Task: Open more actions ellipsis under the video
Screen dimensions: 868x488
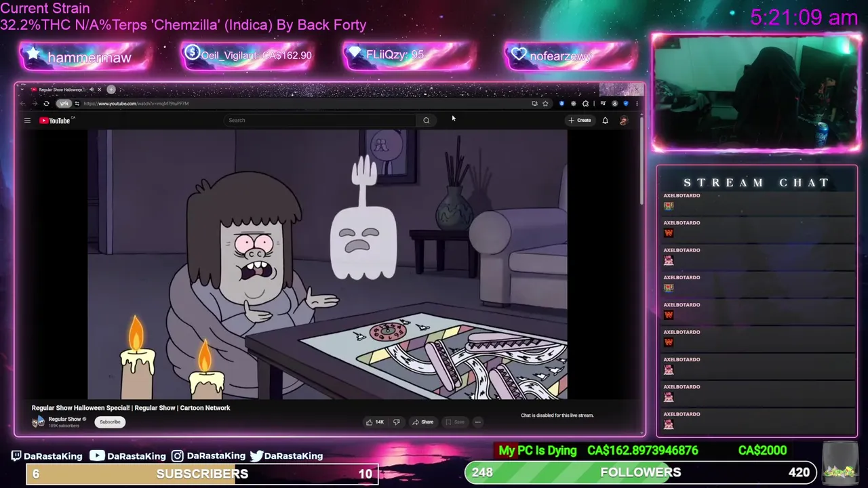Action: pyautogui.click(x=477, y=422)
